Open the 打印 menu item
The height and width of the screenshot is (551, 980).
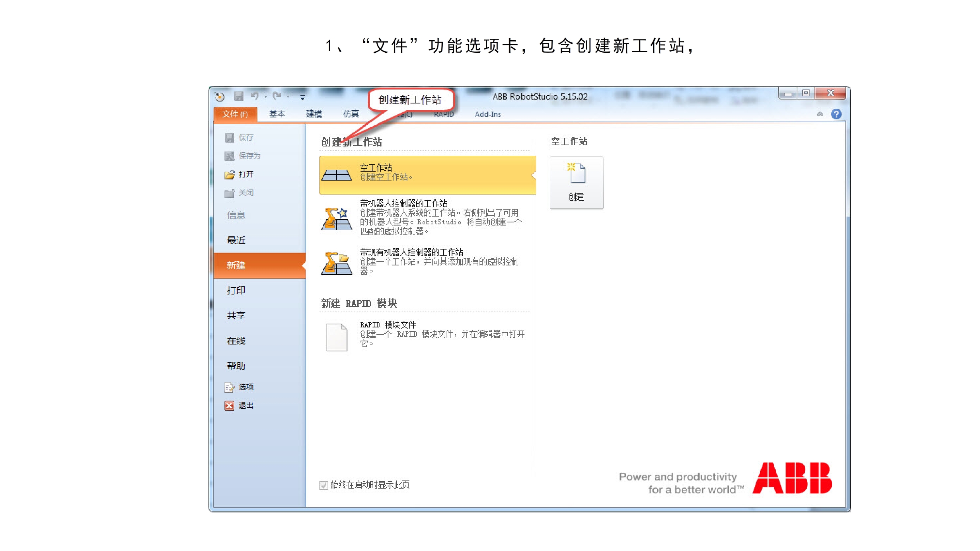236,290
